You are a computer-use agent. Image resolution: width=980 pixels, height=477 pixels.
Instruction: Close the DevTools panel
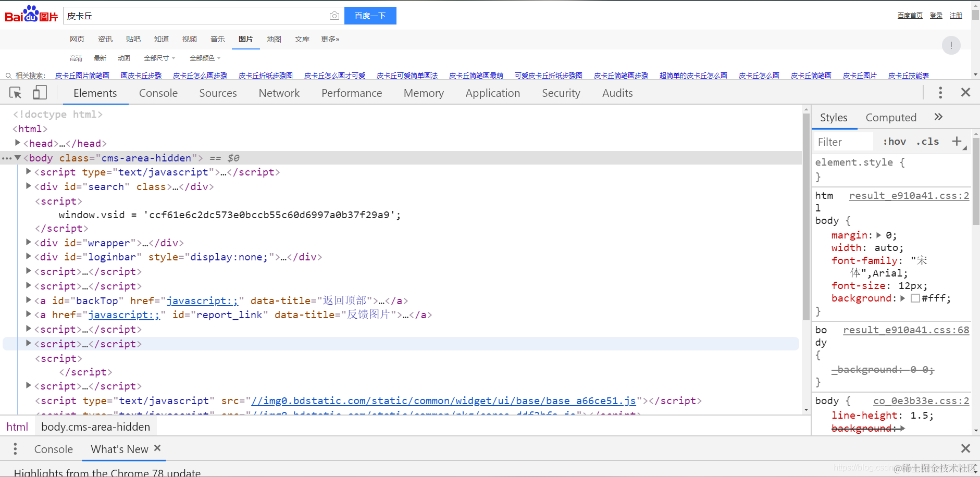[x=965, y=92]
